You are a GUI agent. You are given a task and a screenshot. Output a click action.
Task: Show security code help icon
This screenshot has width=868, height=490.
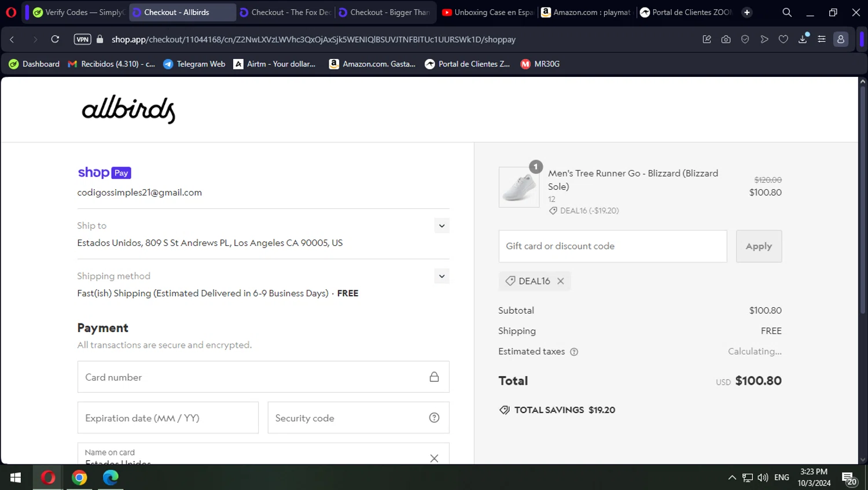(x=434, y=418)
